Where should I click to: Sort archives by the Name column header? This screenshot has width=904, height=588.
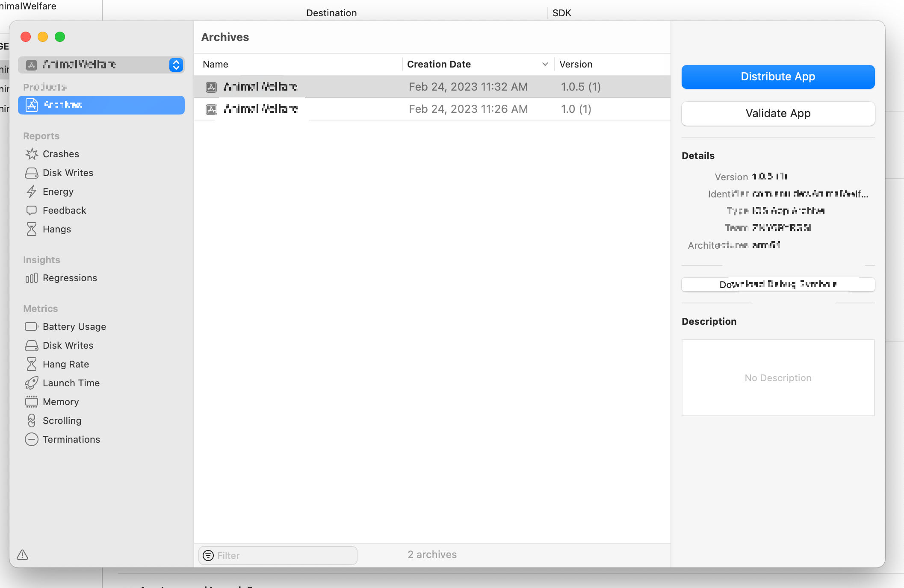point(216,64)
